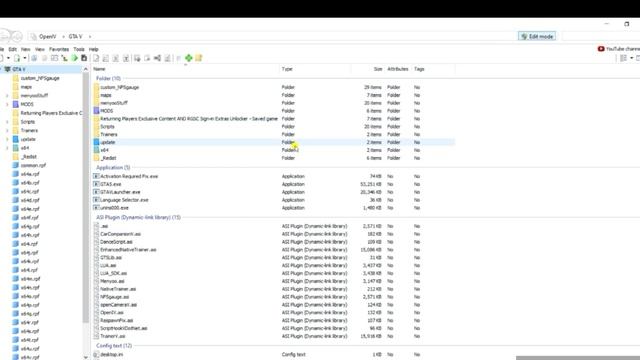Viewport: 640px width, 360px height.
Task: Click the red YouTube icon
Action: click(601, 49)
